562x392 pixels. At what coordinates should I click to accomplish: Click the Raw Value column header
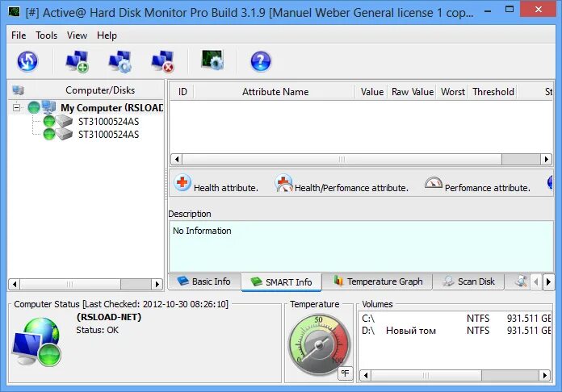click(412, 92)
